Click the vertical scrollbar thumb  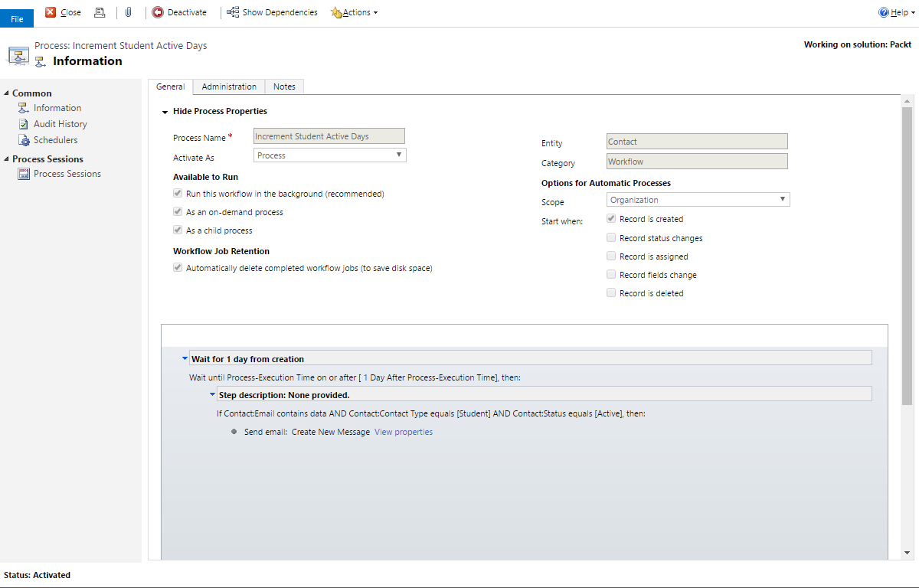(x=907, y=256)
